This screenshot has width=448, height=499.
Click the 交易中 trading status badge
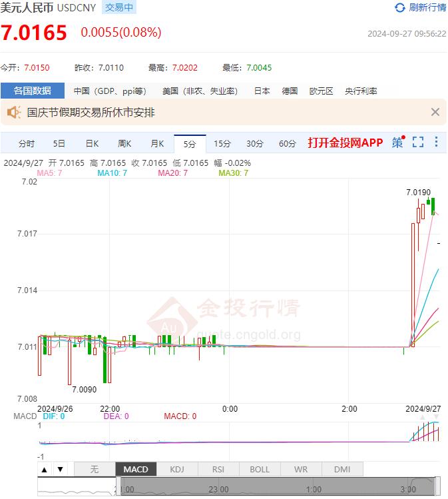[119, 7]
